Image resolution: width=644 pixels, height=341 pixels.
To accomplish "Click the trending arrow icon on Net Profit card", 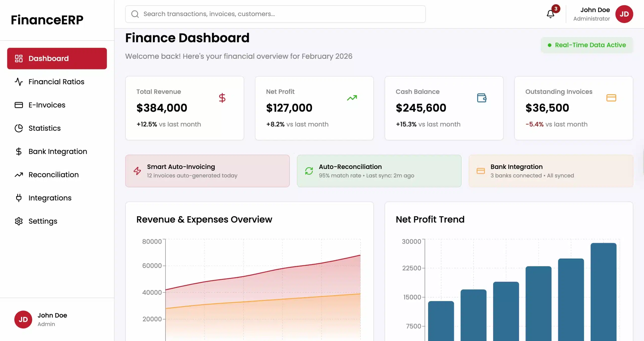I will click(352, 98).
